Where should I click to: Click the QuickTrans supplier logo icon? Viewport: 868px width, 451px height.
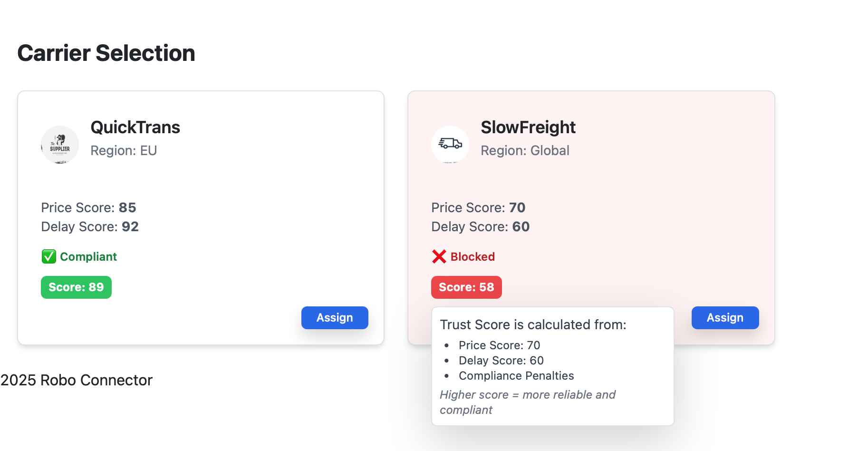[60, 145]
